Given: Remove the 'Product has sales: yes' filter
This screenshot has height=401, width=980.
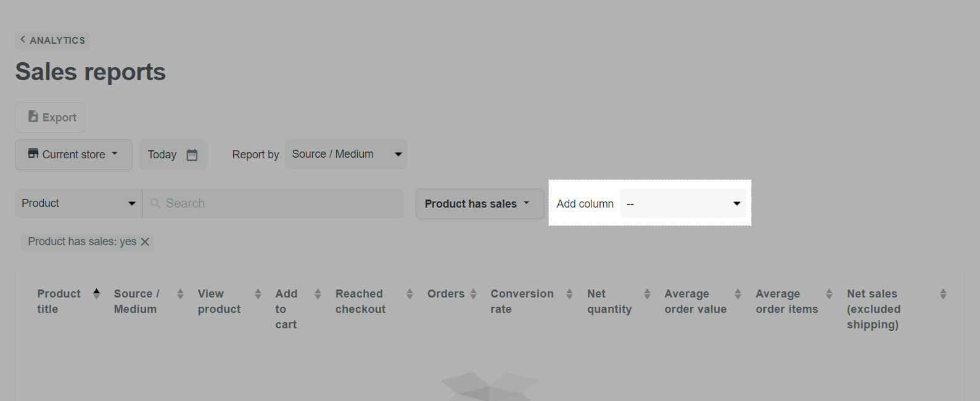Looking at the screenshot, I should point(145,242).
